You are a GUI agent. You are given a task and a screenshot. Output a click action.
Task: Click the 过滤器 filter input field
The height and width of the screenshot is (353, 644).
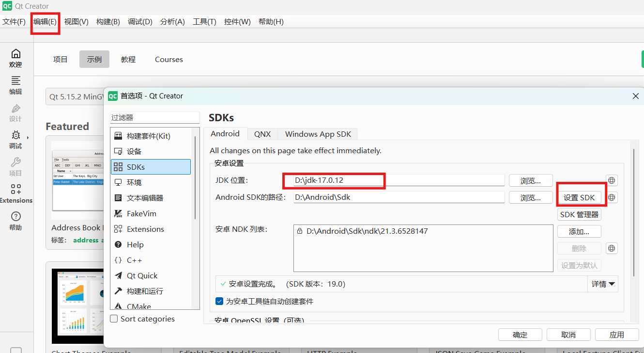154,117
